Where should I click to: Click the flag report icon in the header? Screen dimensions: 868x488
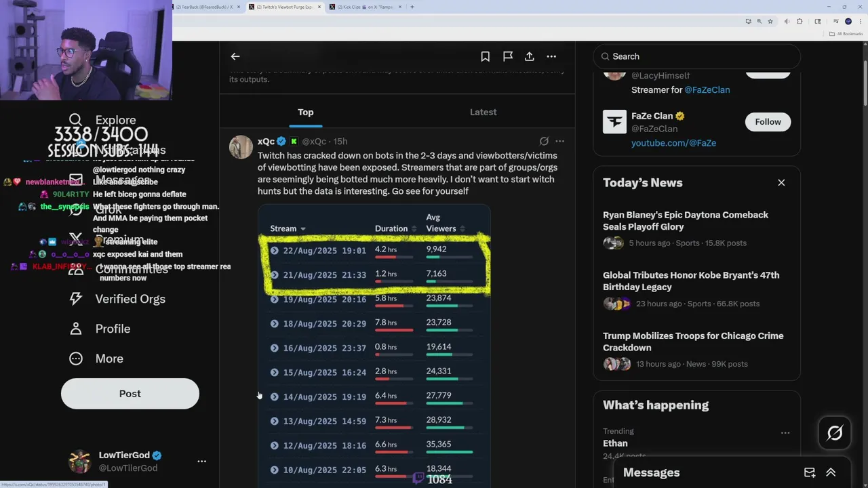click(507, 56)
